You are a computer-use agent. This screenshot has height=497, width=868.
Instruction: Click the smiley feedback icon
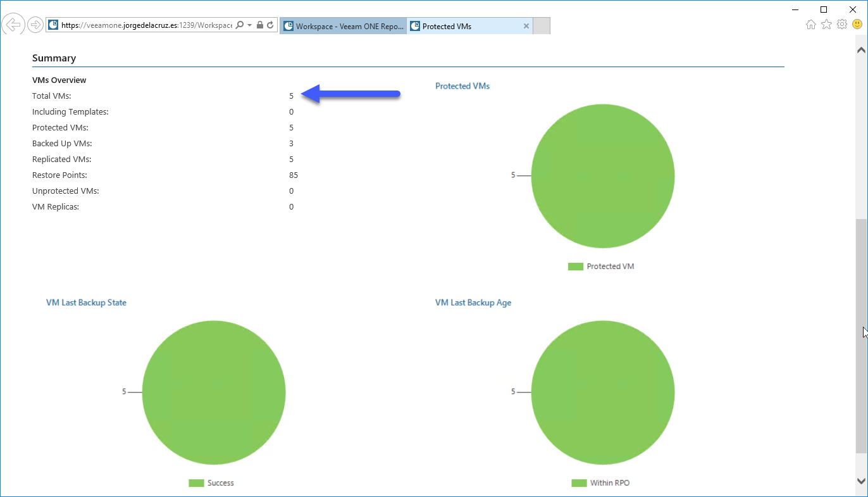coord(857,24)
